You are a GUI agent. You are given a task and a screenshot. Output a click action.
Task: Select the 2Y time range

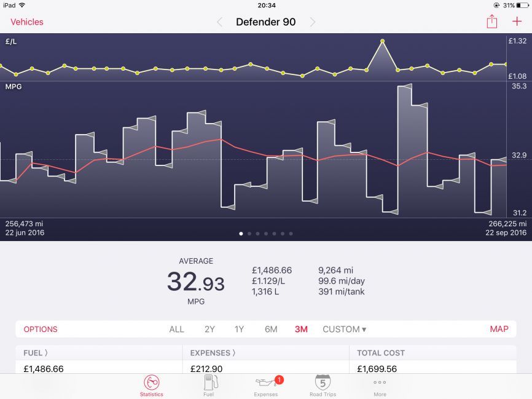(x=209, y=329)
